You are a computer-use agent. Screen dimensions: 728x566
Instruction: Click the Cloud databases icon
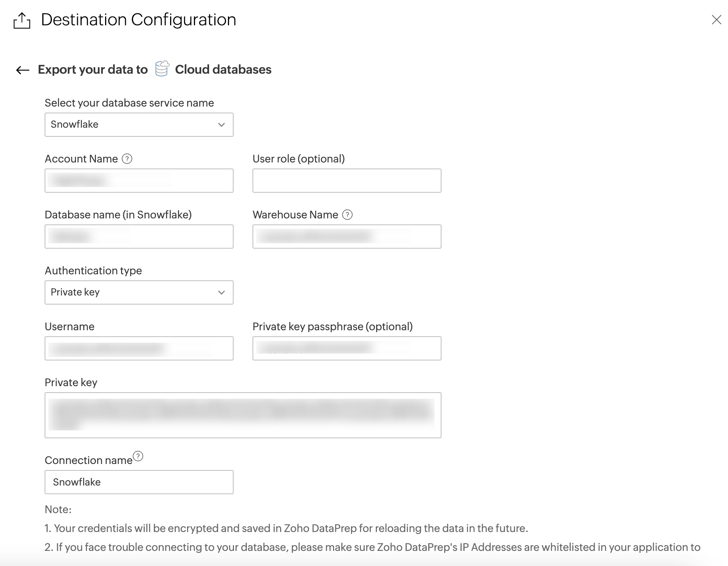(162, 69)
